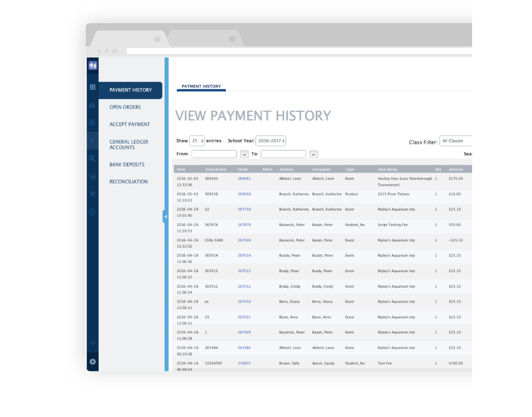Click the From date input field
Screen dimensions: 532x417
(214, 154)
